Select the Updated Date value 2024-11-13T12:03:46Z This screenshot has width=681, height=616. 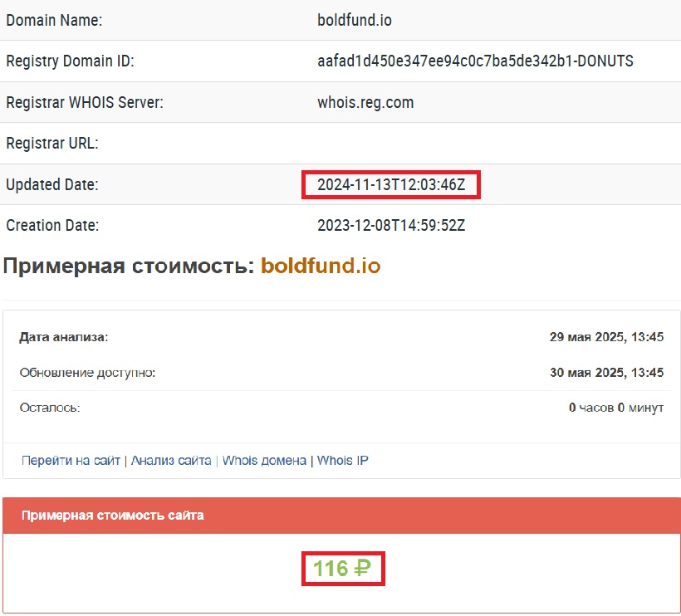click(x=390, y=185)
